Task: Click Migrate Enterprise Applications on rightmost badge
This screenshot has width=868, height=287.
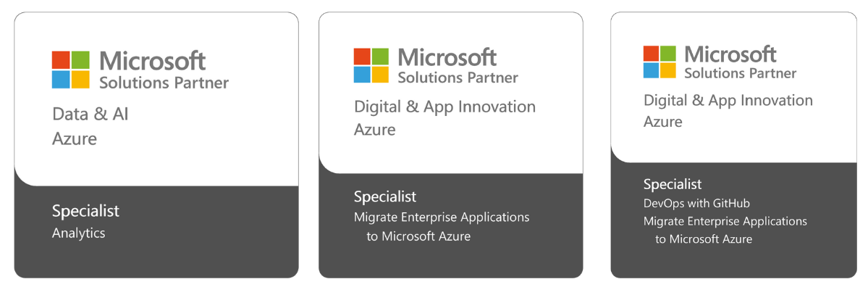Action: [x=725, y=222]
